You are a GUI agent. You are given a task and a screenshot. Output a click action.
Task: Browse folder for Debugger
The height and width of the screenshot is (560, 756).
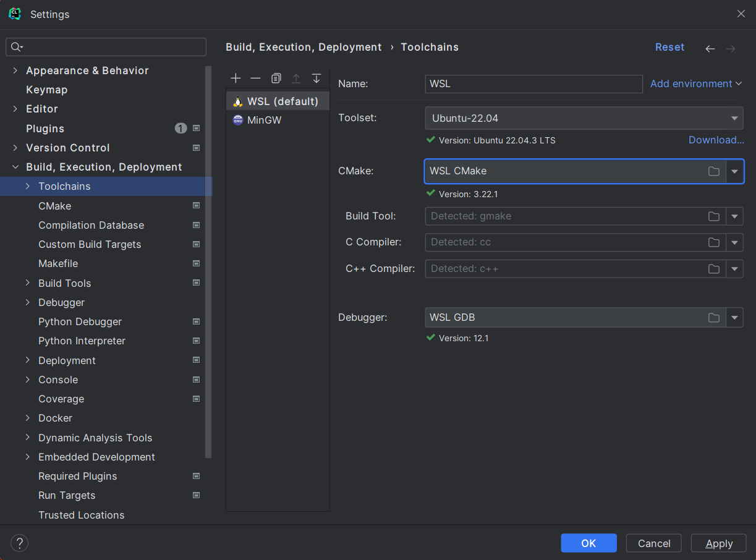coord(714,318)
